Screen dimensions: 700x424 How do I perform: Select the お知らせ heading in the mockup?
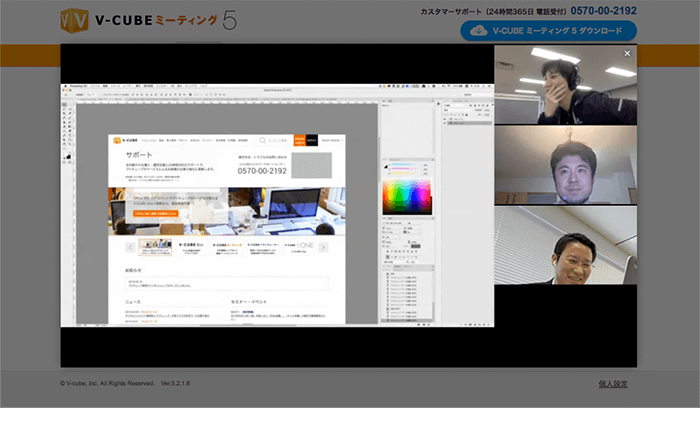(133, 270)
